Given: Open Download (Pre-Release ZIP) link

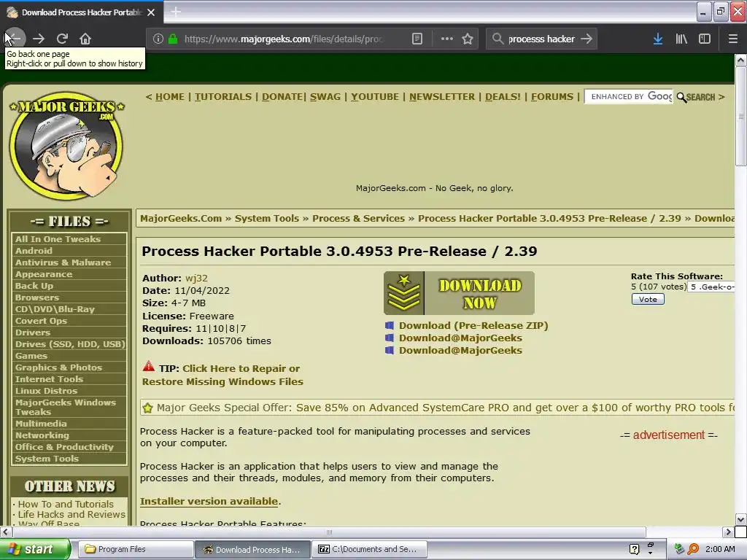Looking at the screenshot, I should [x=473, y=326].
